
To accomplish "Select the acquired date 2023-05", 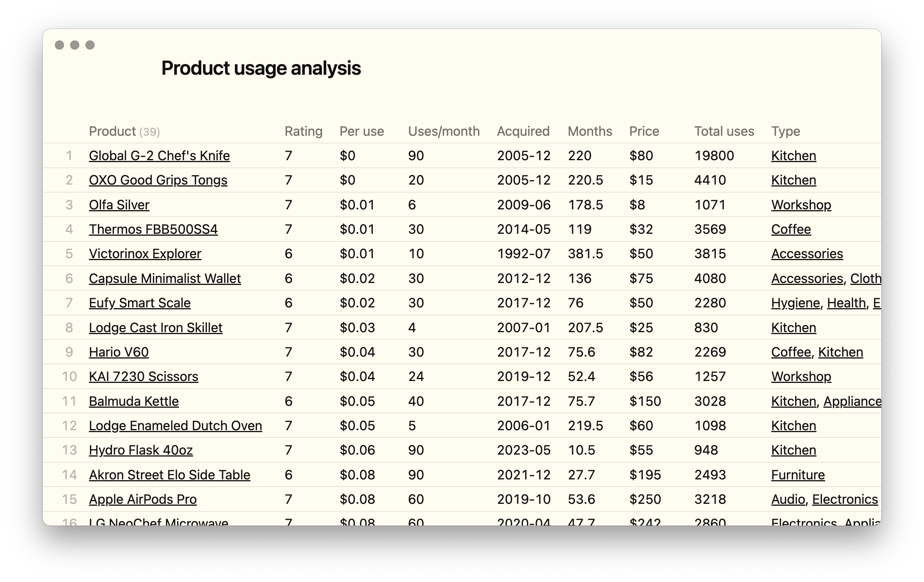I will pyautogui.click(x=524, y=450).
